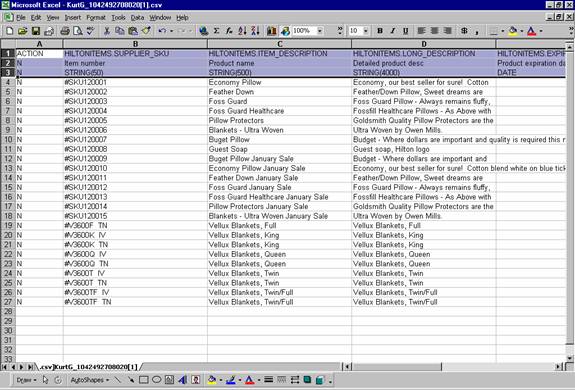This screenshot has height=390, width=575.
Task: Open Arrow Style on Drawing toolbar
Action: click(295, 380)
